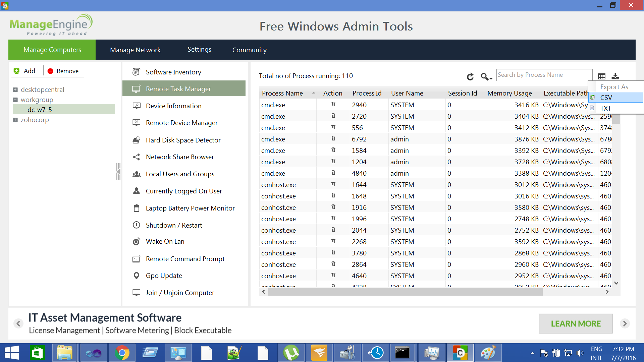Screen dimensions: 644x362
Task: Kill process cmd.exe with ID 1584
Action: point(333,150)
